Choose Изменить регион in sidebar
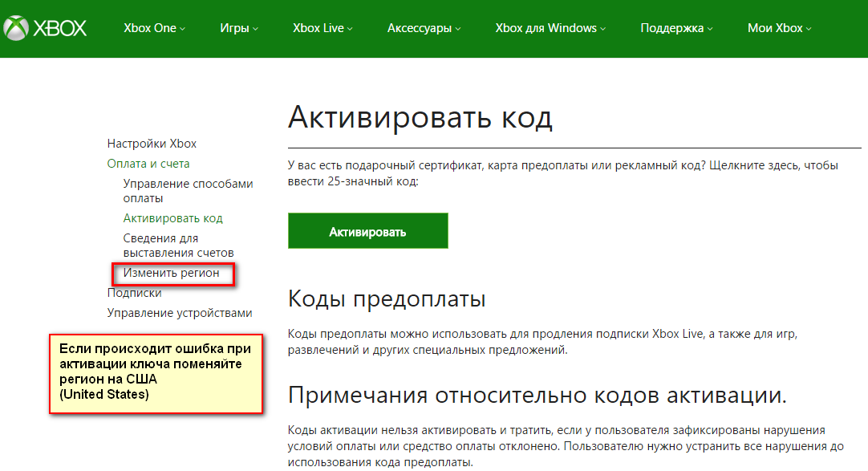This screenshot has width=868, height=471. (171, 273)
